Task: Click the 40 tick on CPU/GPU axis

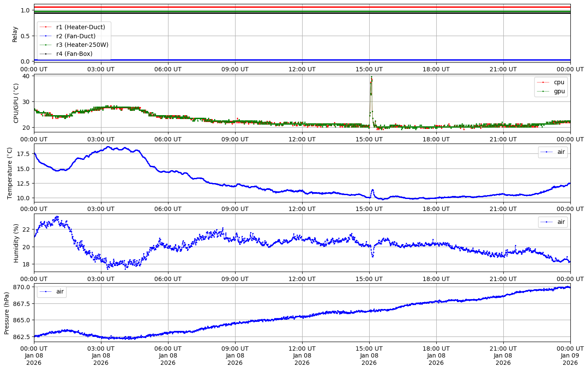Action: (x=26, y=76)
